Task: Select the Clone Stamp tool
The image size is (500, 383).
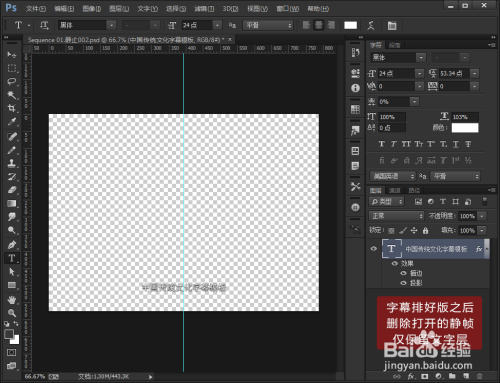Action: pyautogui.click(x=12, y=163)
